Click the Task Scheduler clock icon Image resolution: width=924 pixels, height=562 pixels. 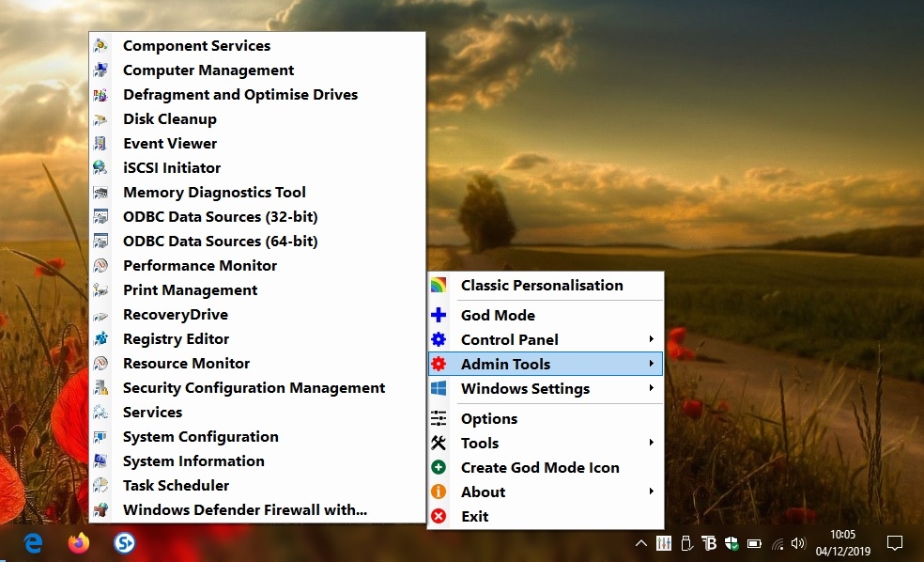(x=100, y=485)
